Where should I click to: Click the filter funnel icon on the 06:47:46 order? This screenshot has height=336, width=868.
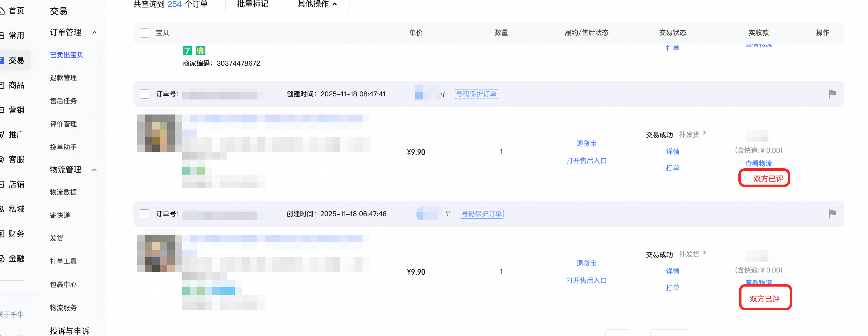(448, 214)
